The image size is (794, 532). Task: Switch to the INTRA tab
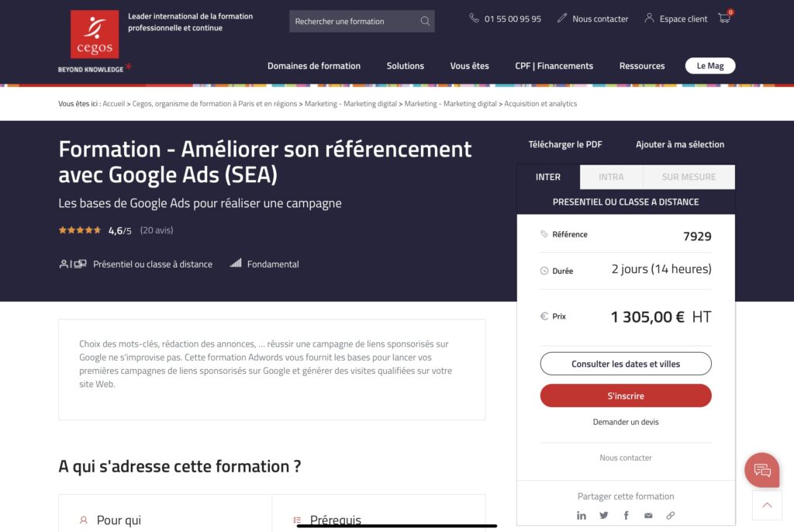(611, 177)
